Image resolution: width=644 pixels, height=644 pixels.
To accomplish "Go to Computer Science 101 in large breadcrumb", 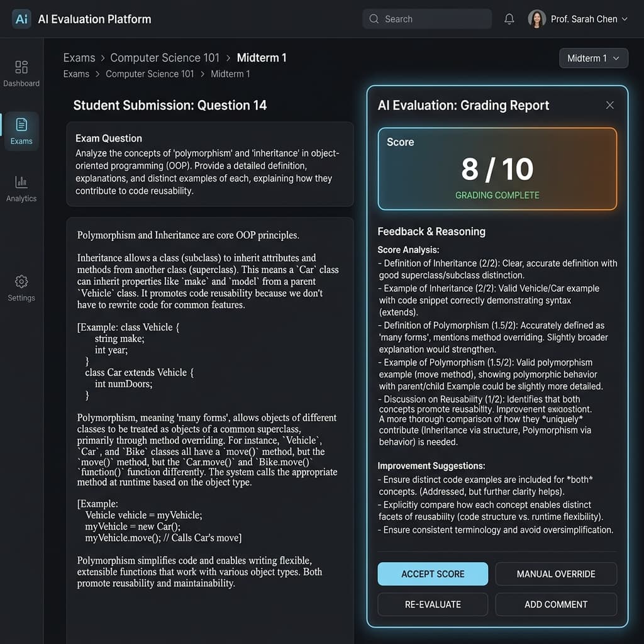I will (x=165, y=58).
